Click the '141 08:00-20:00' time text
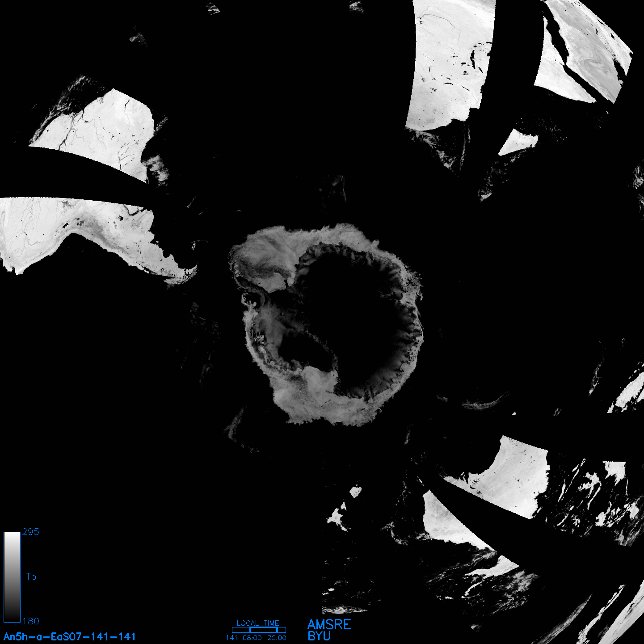This screenshot has height=644, width=644. tap(256, 638)
